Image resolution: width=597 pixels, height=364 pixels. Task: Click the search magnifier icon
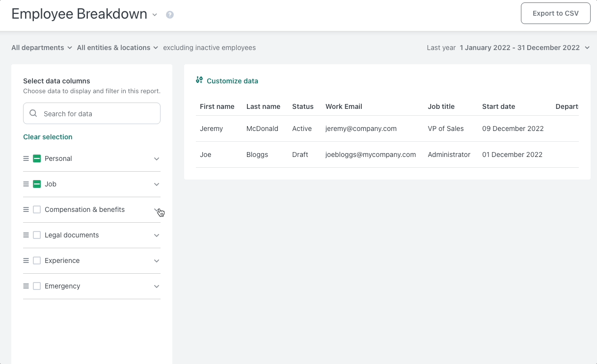pyautogui.click(x=33, y=113)
